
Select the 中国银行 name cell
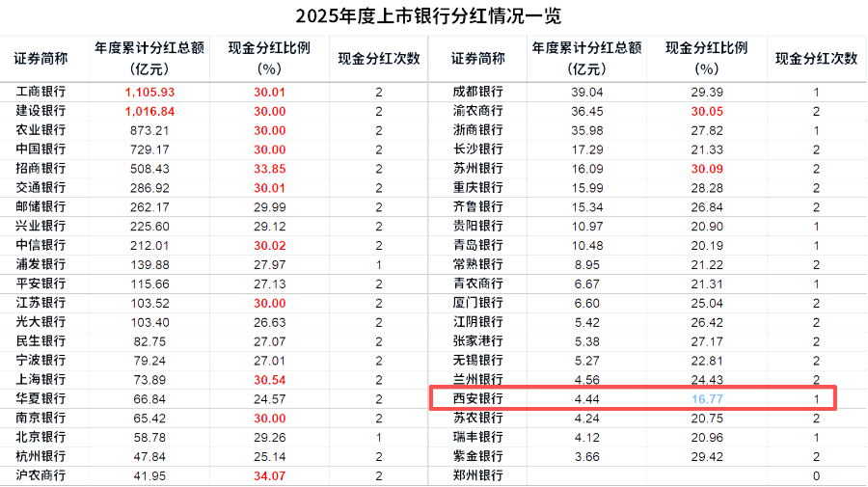pos(41,149)
